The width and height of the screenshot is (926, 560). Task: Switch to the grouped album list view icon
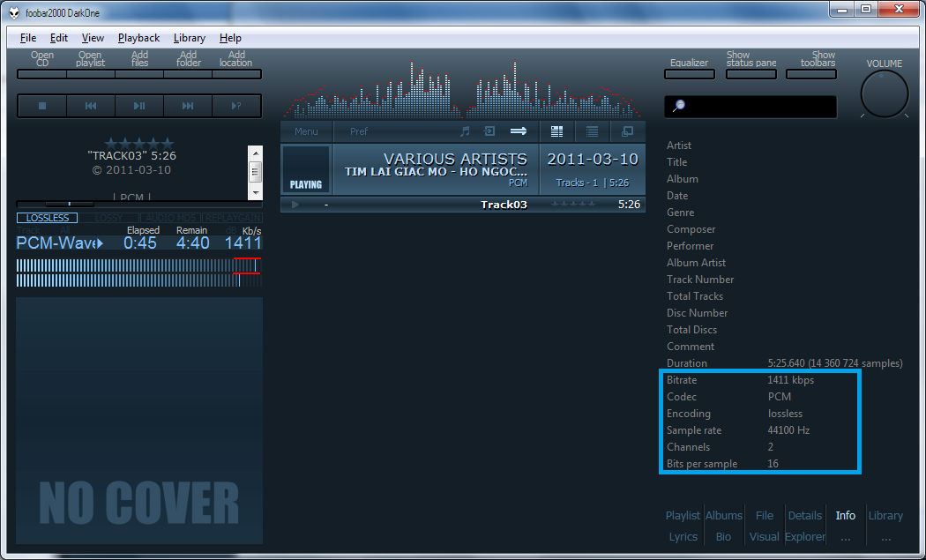[x=556, y=131]
